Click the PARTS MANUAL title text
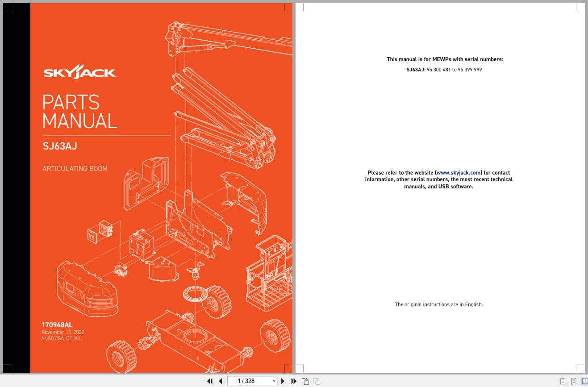Viewport: 588px width, 387px height. (x=79, y=111)
